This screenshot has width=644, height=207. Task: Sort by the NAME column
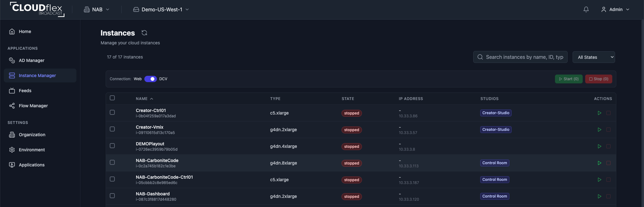pos(144,99)
